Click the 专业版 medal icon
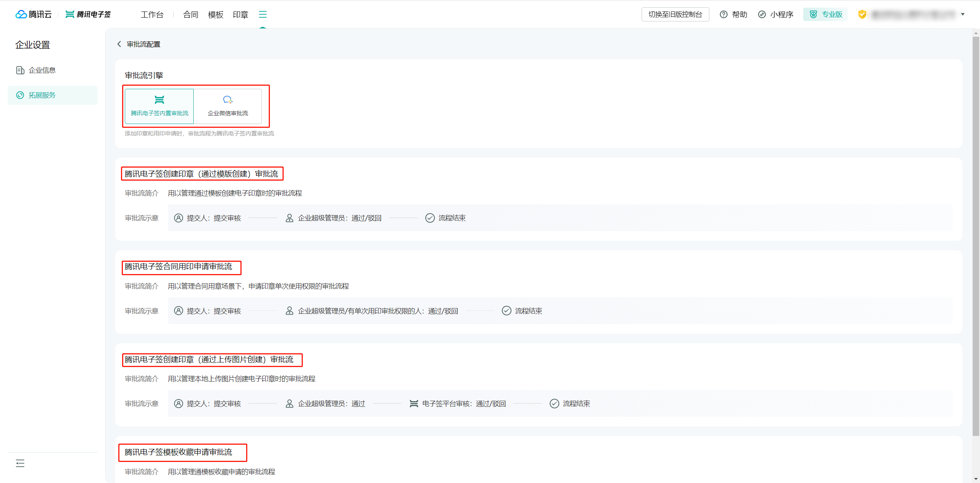Image resolution: width=980 pixels, height=483 pixels. pyautogui.click(x=813, y=15)
